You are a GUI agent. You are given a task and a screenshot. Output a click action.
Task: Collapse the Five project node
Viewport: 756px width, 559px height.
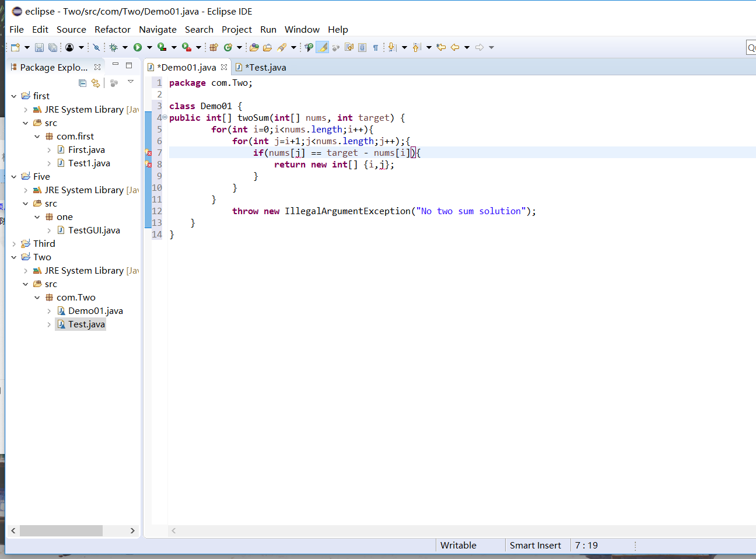tap(14, 176)
